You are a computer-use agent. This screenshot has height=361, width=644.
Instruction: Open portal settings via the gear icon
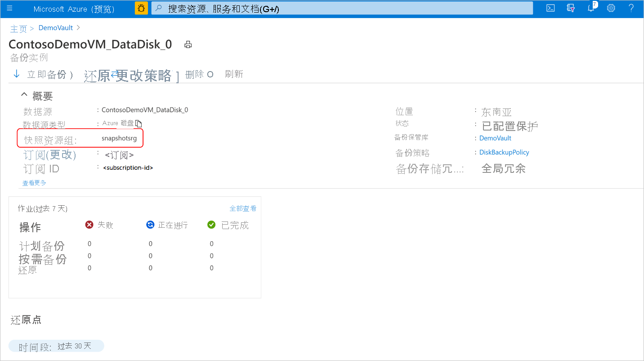(x=611, y=8)
